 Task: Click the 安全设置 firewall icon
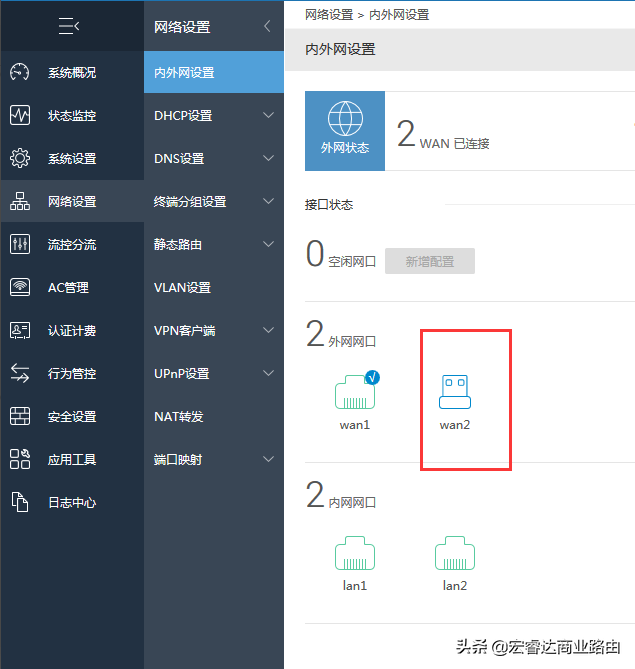(20, 416)
